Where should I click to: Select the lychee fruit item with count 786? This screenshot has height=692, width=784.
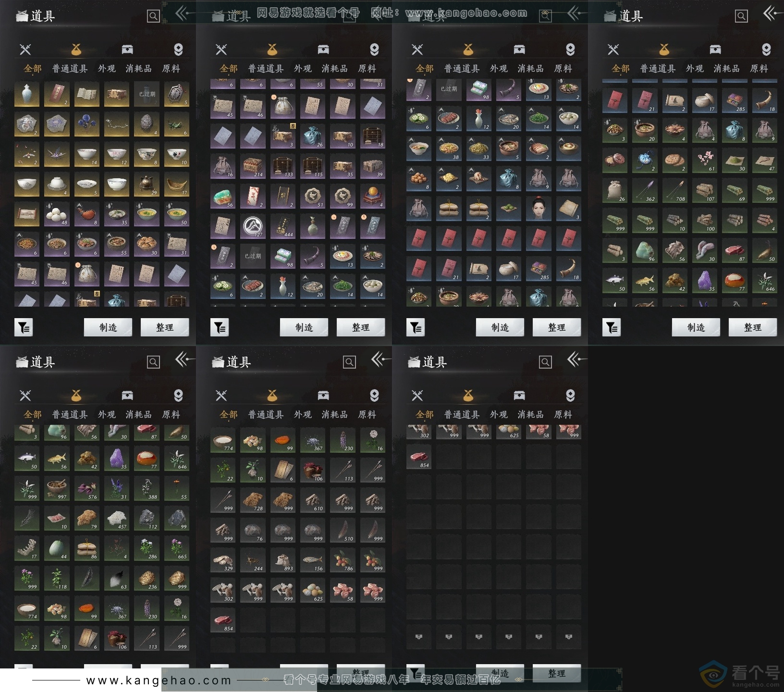343,560
